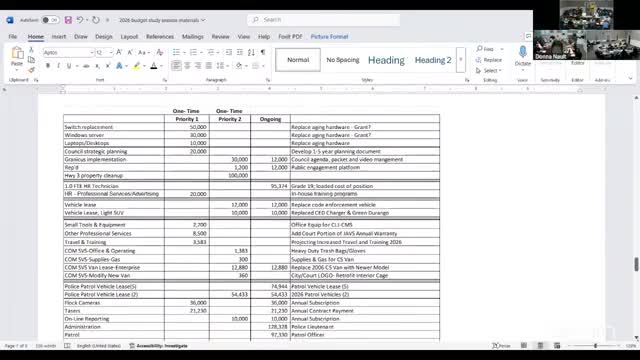Decrease font size with shrink font icon
Screen dimensions: 640x360
pyautogui.click(x=130, y=52)
